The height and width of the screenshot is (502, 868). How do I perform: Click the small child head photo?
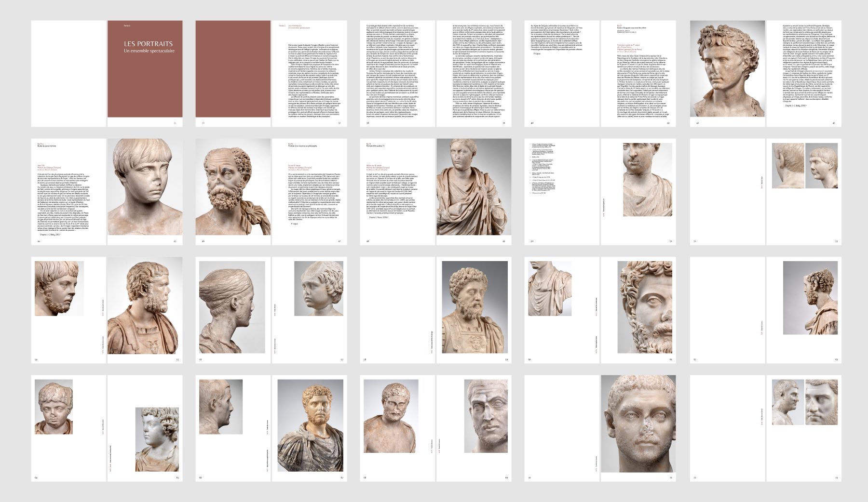(54, 407)
